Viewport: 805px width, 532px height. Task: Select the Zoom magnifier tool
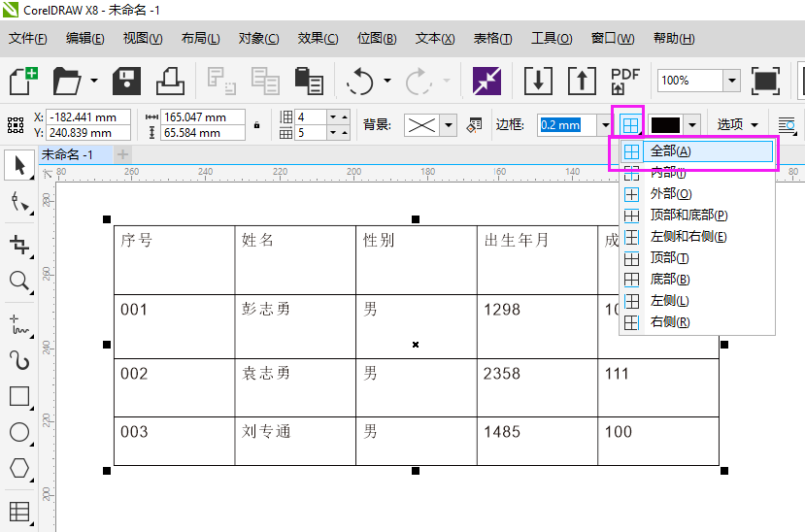pyautogui.click(x=19, y=282)
